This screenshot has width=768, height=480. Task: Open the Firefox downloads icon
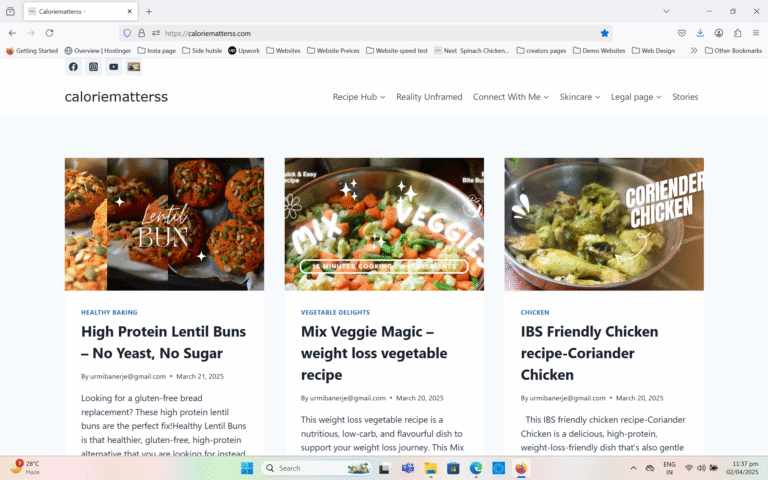coord(700,33)
